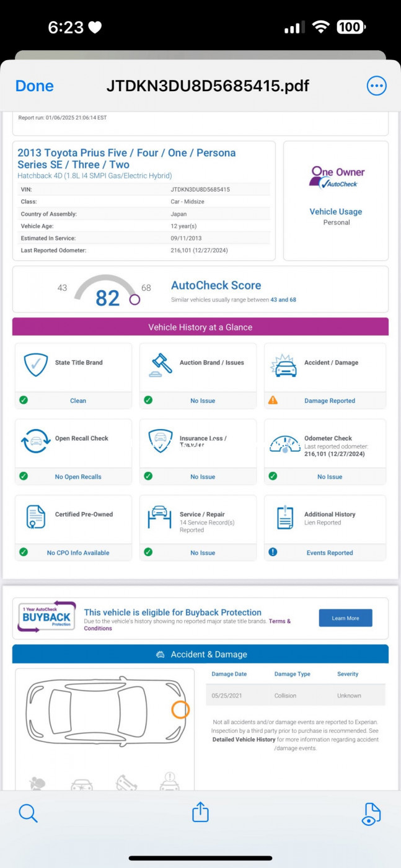Click the Vehicle History at a Glance header
The image size is (401, 868).
pyautogui.click(x=200, y=327)
